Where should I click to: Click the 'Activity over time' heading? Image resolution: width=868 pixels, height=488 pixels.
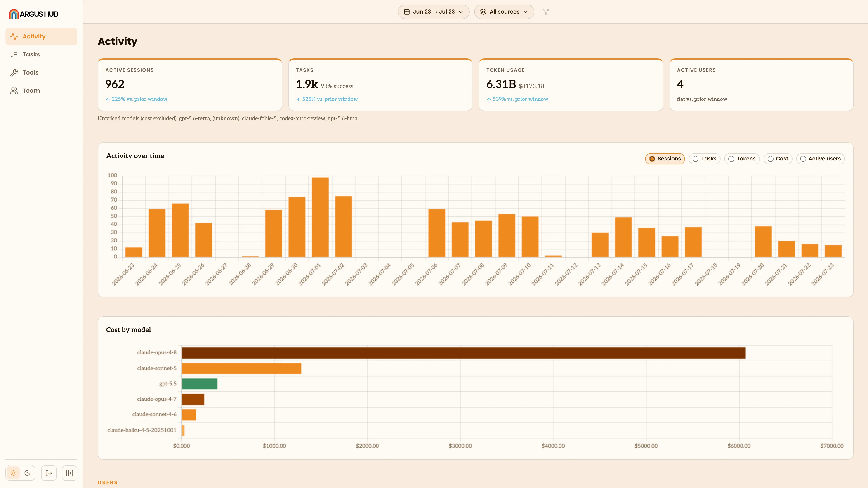pos(135,156)
